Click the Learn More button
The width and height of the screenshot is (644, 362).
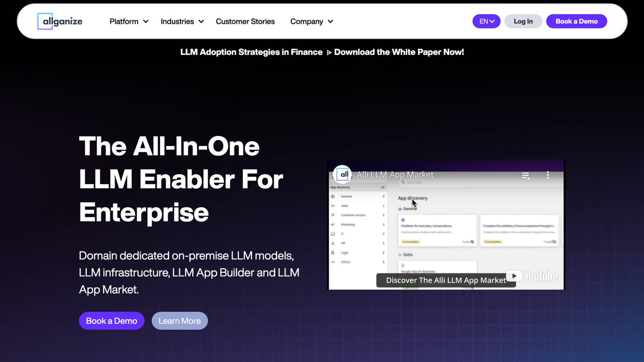(x=179, y=321)
